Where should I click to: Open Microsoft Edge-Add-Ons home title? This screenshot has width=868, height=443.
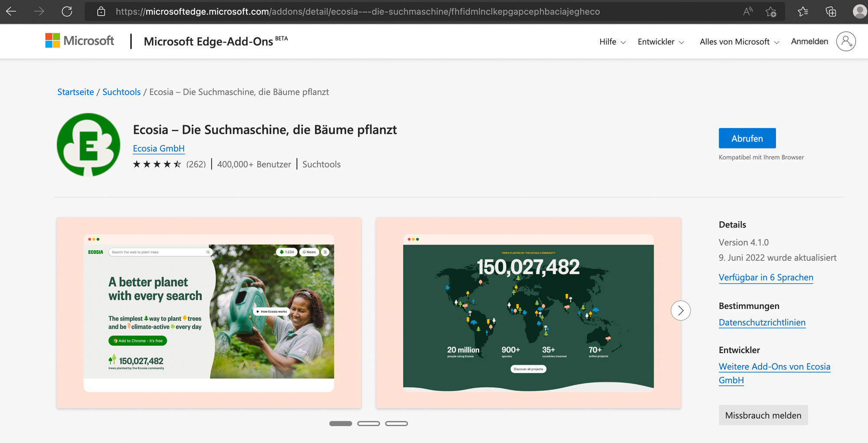[x=216, y=41]
